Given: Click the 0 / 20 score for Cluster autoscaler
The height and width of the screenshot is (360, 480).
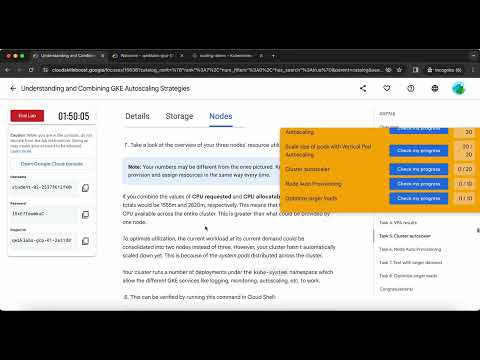Looking at the screenshot, I should [465, 169].
